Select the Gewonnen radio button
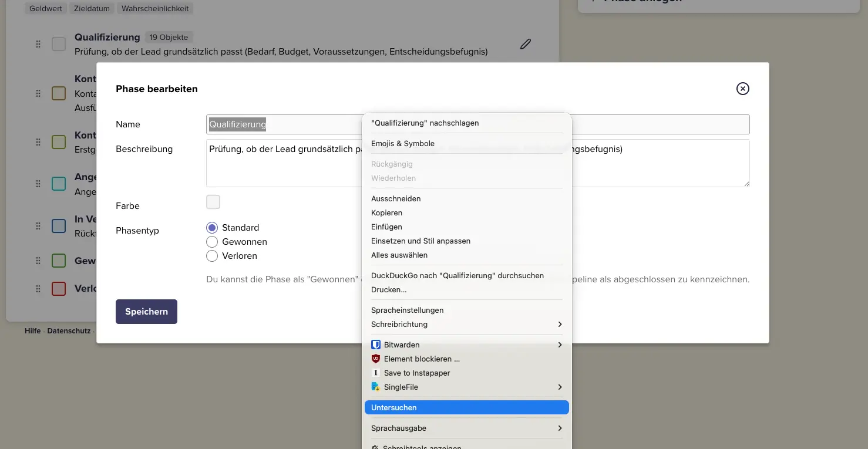The width and height of the screenshot is (868, 449). coord(212,242)
